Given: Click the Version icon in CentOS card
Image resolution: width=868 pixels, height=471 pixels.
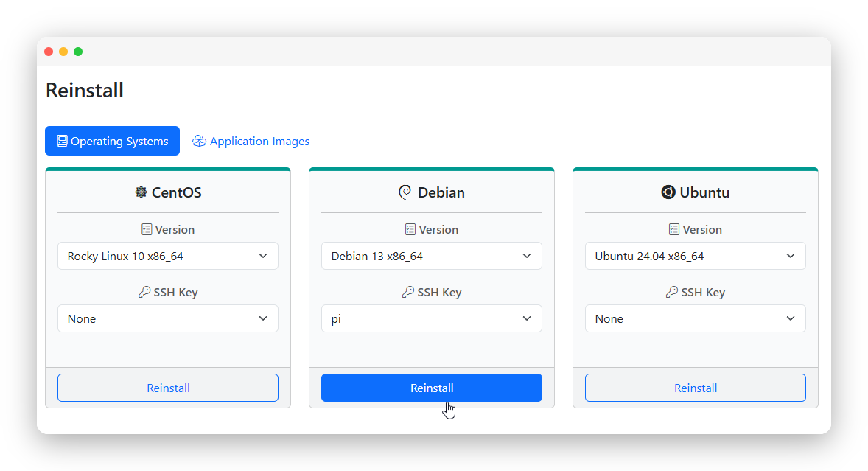Looking at the screenshot, I should click(147, 229).
